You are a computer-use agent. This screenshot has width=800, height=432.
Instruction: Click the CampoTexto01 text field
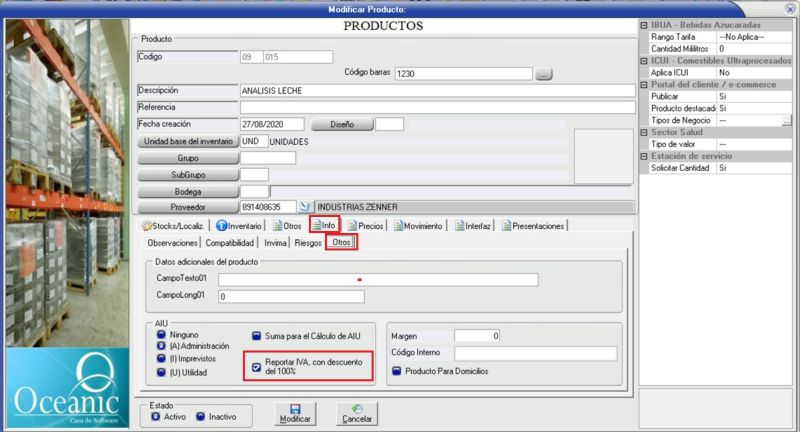point(378,280)
